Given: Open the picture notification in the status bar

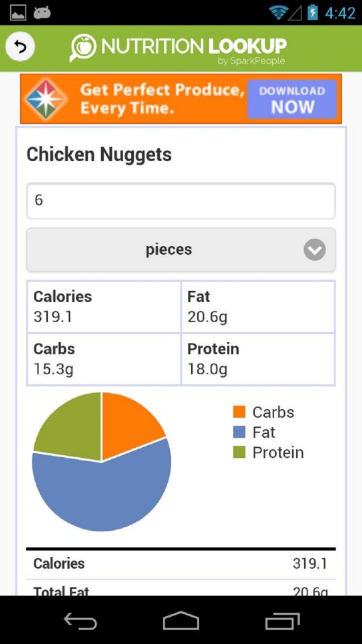Looking at the screenshot, I should (18, 13).
